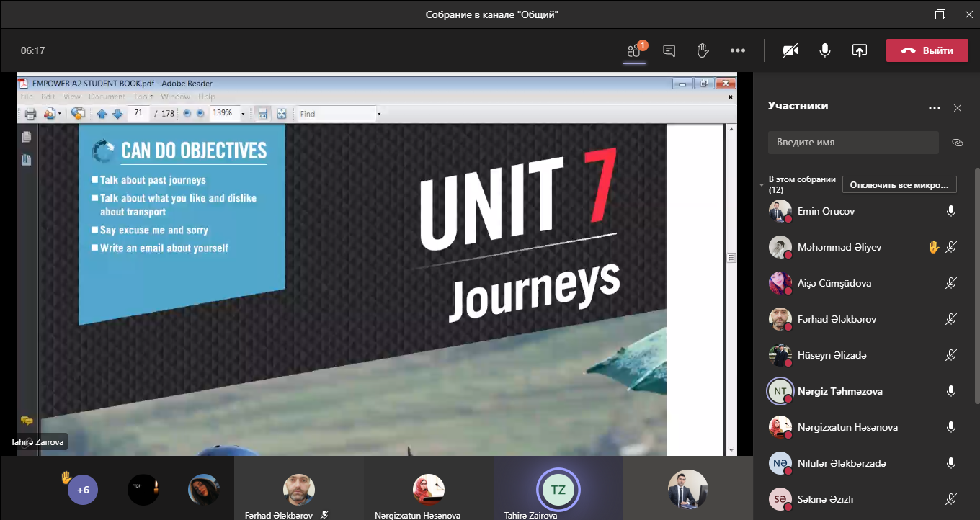Click the Find search box in Reader

click(336, 114)
